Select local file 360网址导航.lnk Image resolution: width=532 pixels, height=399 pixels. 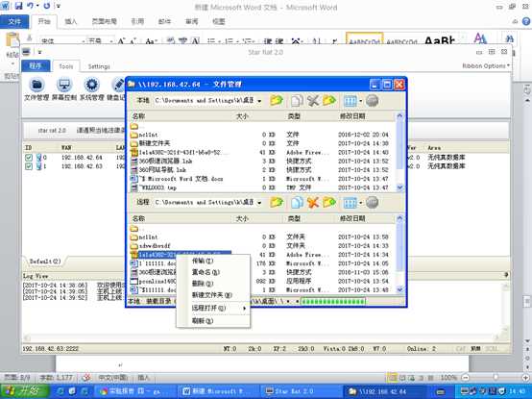(x=162, y=170)
